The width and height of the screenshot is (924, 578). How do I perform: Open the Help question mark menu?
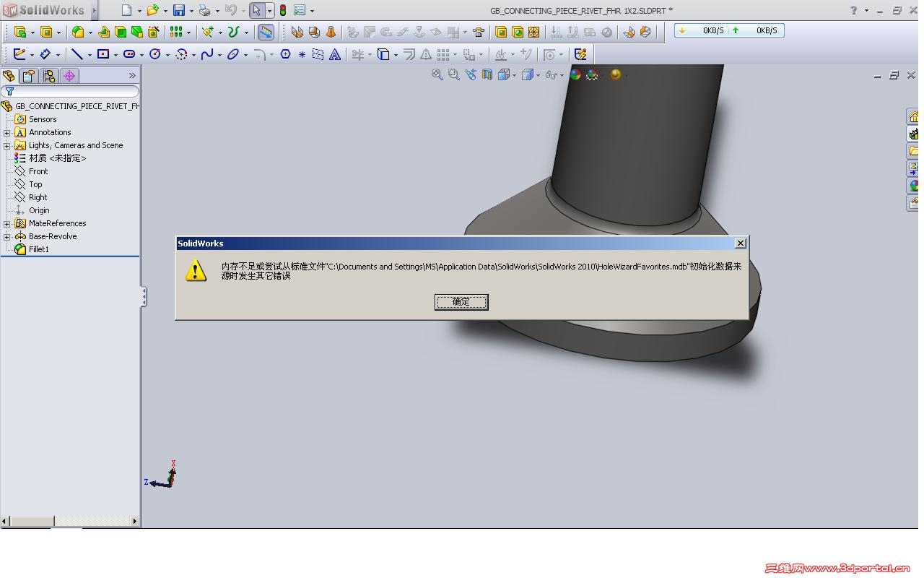854,10
